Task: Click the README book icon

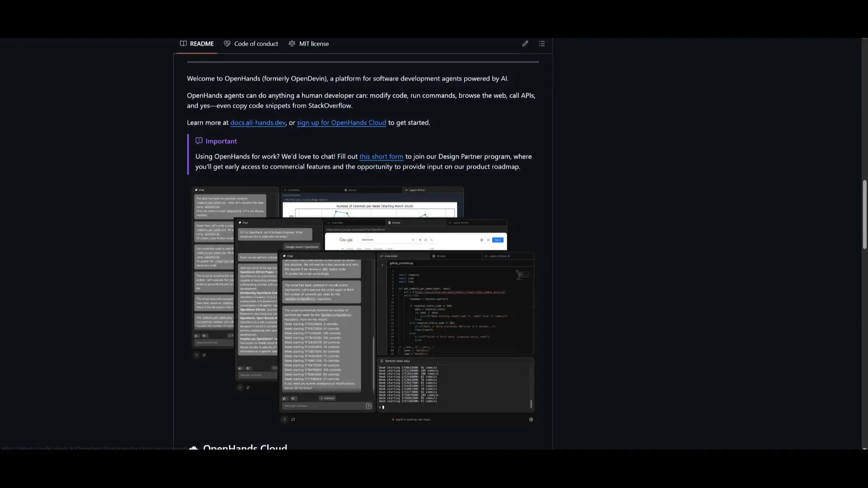Action: [183, 44]
